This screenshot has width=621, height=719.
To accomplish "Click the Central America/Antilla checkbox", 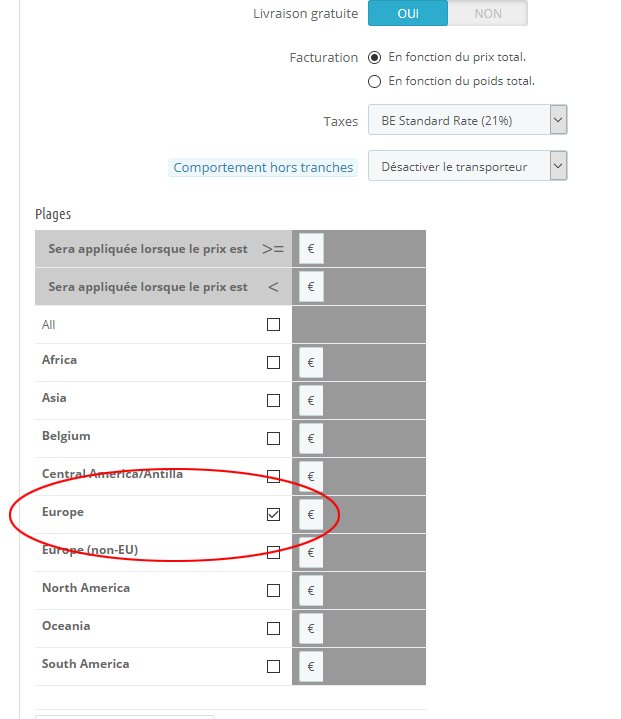I will pos(273,476).
